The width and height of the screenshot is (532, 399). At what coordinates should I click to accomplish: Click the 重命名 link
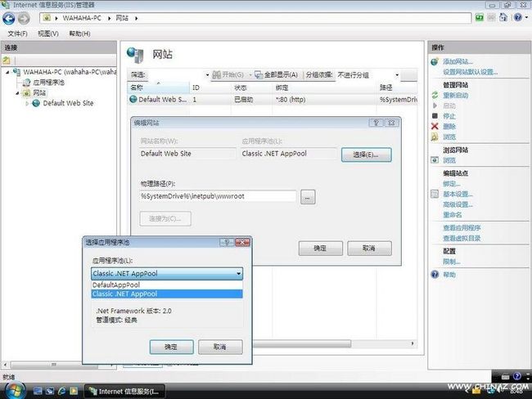[453, 214]
